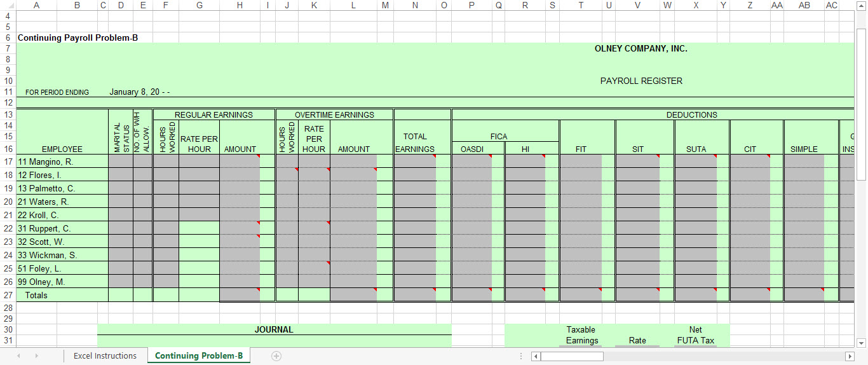Click the 'REGULAR EARNINGS' heading
Screen dimensions: 868x365
click(x=214, y=115)
